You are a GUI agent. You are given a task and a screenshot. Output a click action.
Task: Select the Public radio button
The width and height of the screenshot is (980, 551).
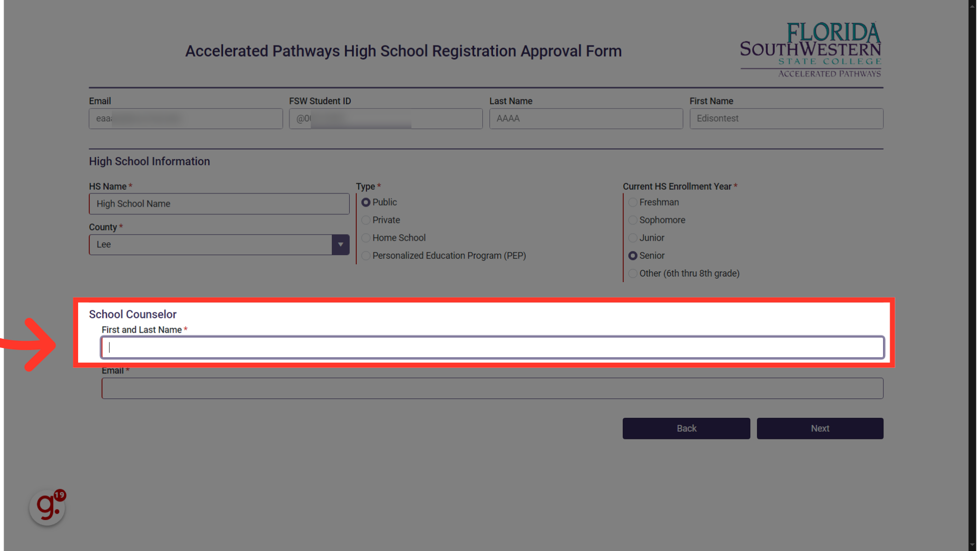[x=365, y=202]
